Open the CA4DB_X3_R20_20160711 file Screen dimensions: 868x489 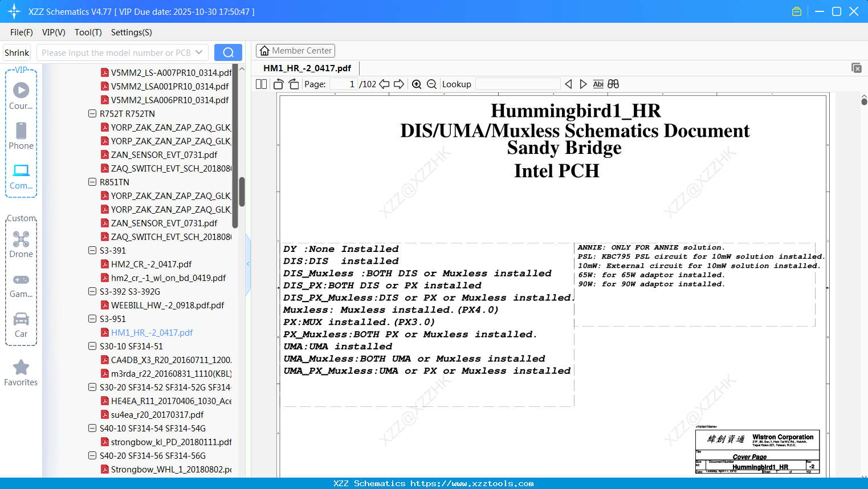pos(171,360)
